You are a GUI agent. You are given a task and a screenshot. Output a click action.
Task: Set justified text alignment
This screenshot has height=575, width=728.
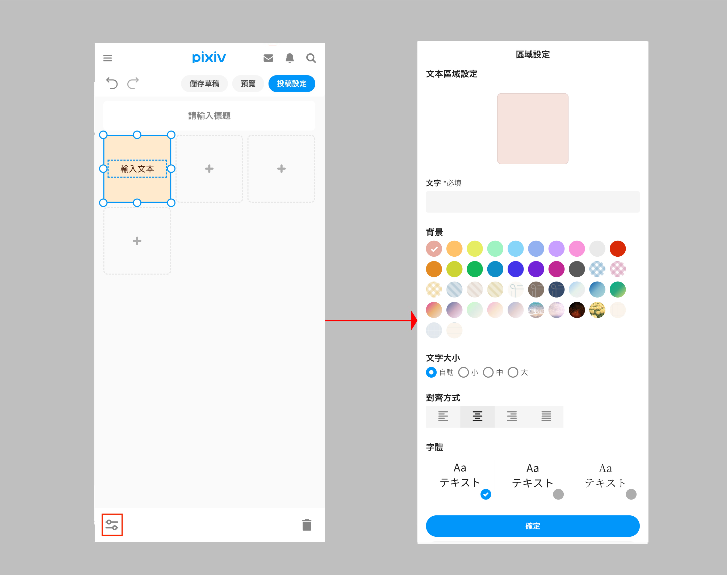[x=546, y=416]
